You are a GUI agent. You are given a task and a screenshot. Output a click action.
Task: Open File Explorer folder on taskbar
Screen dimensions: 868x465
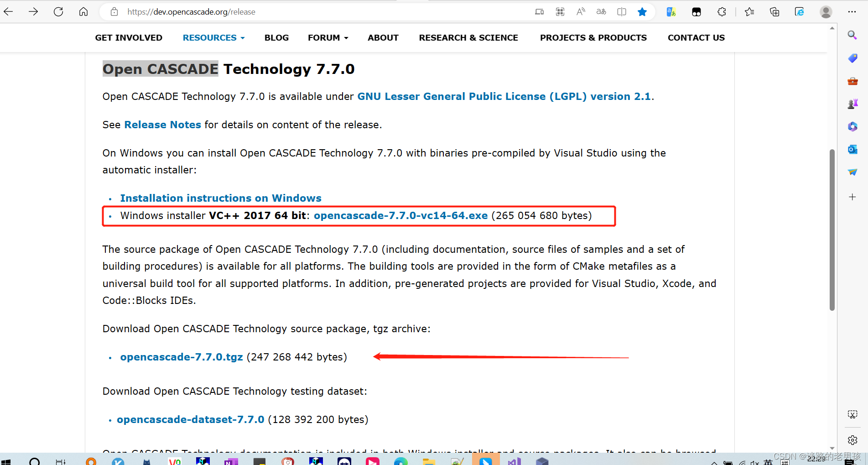click(429, 461)
